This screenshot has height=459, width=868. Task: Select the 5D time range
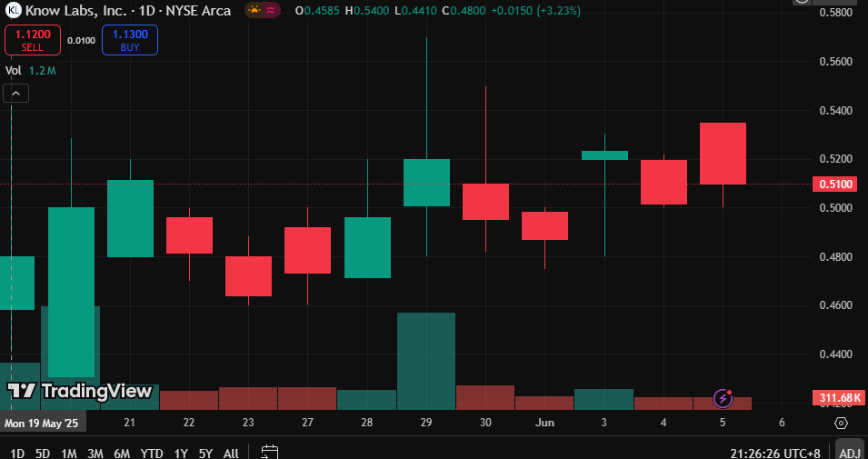tap(43, 454)
